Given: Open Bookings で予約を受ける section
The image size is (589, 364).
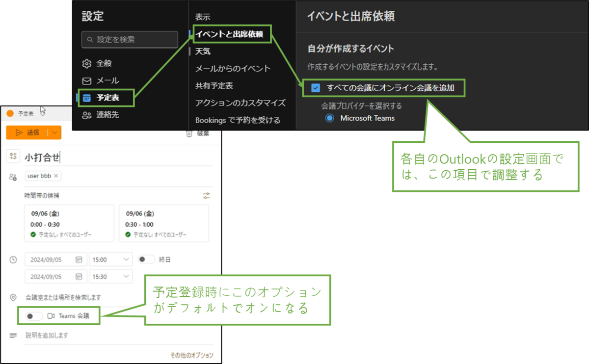Looking at the screenshot, I should 238,120.
